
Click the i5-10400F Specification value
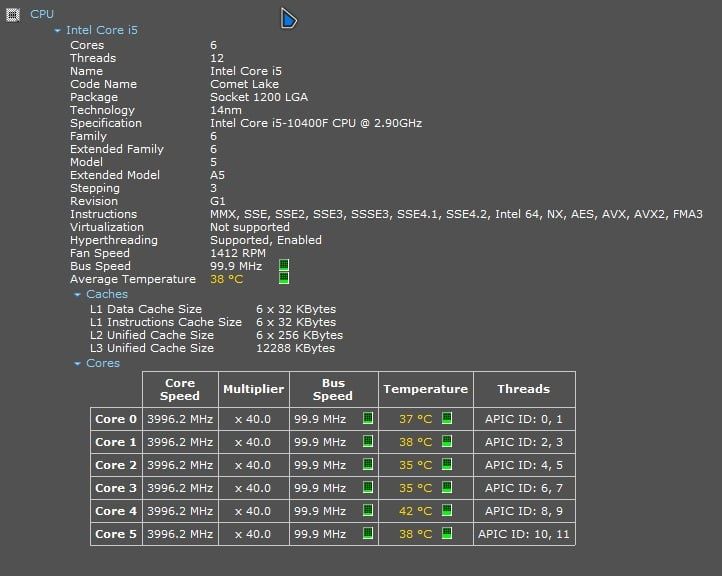point(316,123)
